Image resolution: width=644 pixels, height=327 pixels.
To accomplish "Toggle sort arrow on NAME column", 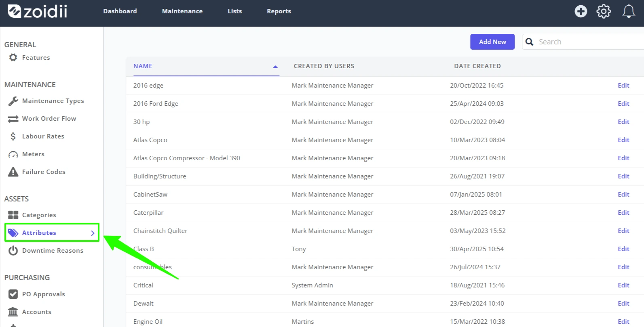I will tap(275, 67).
